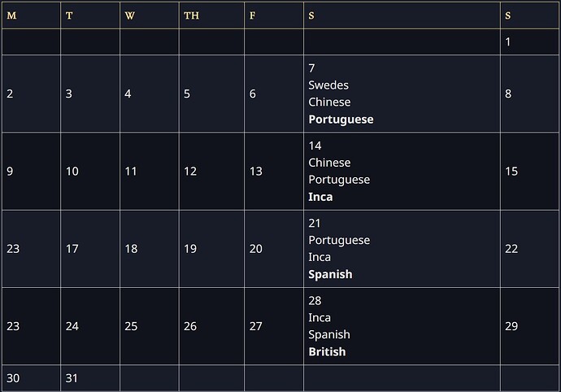Select the W weekday column header
The height and width of the screenshot is (392, 561).
[130, 15]
